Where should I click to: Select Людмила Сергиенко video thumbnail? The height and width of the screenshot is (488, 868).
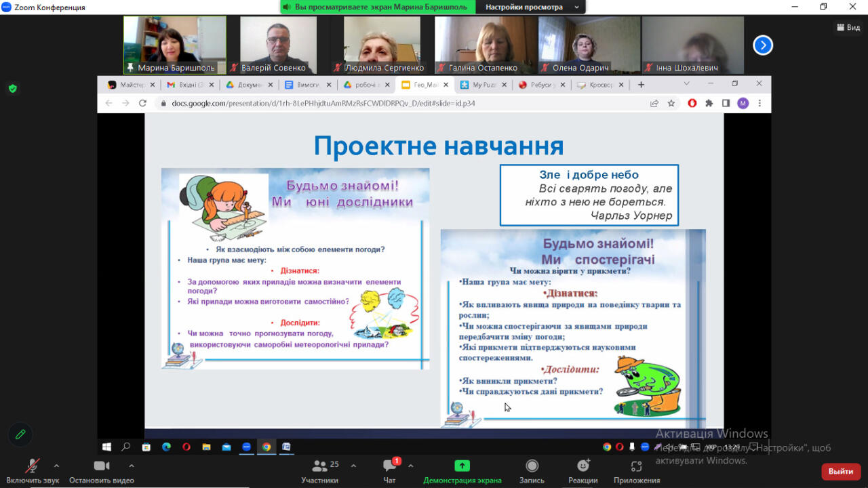(x=382, y=45)
